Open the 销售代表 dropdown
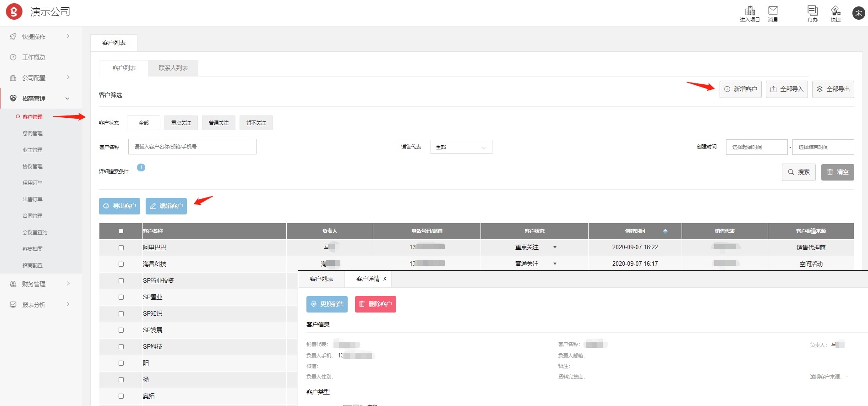 click(x=461, y=147)
